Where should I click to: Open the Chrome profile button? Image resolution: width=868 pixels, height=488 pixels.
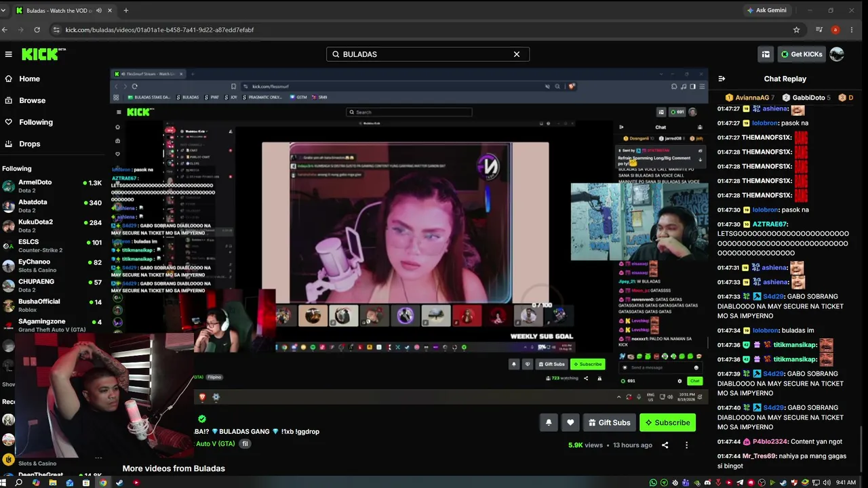click(835, 30)
